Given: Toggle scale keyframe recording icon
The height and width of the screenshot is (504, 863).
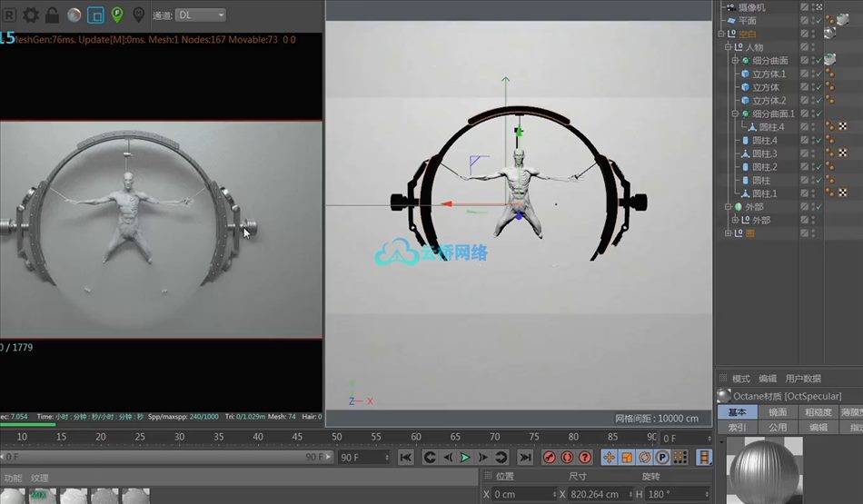Looking at the screenshot, I should click(x=627, y=457).
